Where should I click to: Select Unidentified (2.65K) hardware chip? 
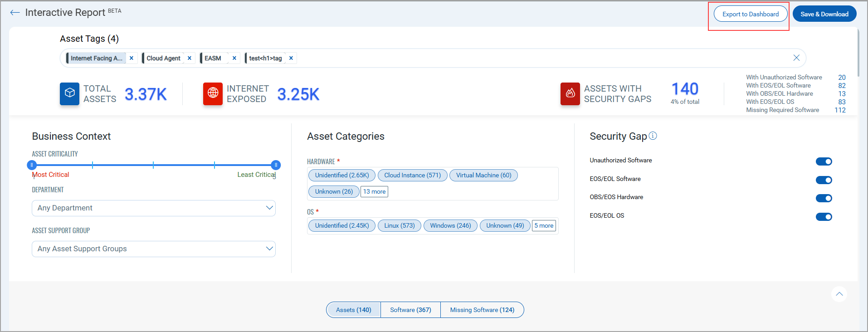coord(342,175)
